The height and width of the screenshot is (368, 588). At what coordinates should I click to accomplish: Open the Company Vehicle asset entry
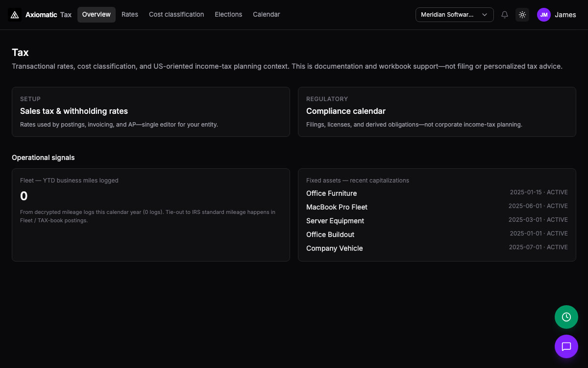437,248
